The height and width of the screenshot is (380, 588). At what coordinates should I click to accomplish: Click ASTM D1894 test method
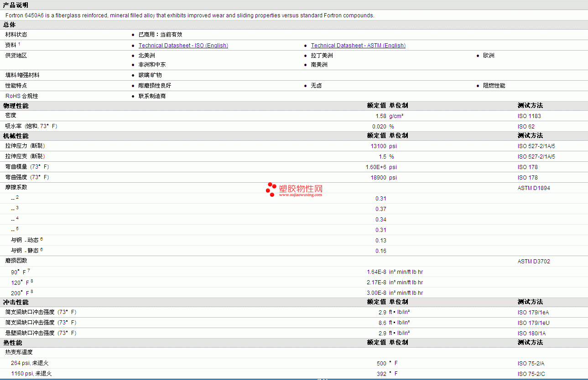tap(534, 188)
